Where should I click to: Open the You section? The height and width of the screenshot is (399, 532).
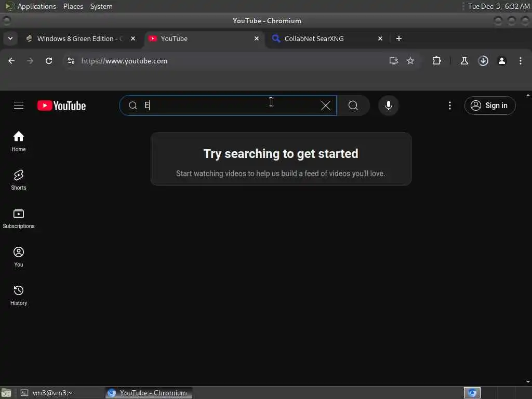click(19, 257)
